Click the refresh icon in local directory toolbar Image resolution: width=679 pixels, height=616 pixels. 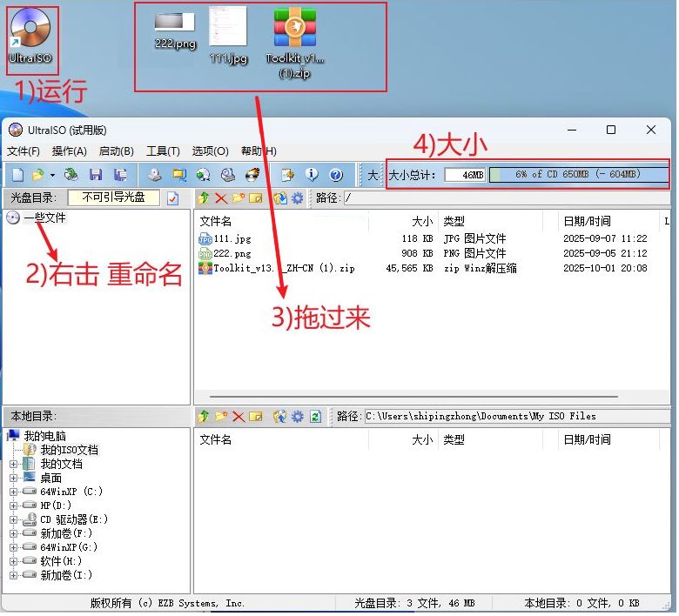click(x=316, y=417)
